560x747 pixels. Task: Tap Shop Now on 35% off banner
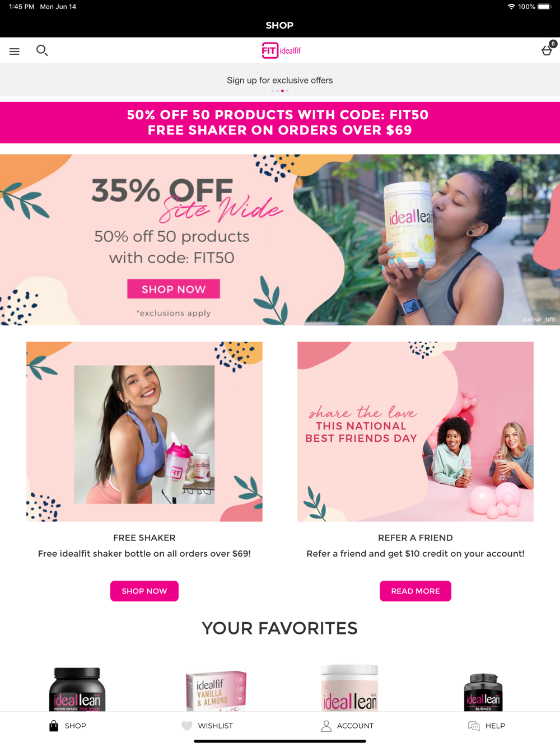click(x=174, y=289)
